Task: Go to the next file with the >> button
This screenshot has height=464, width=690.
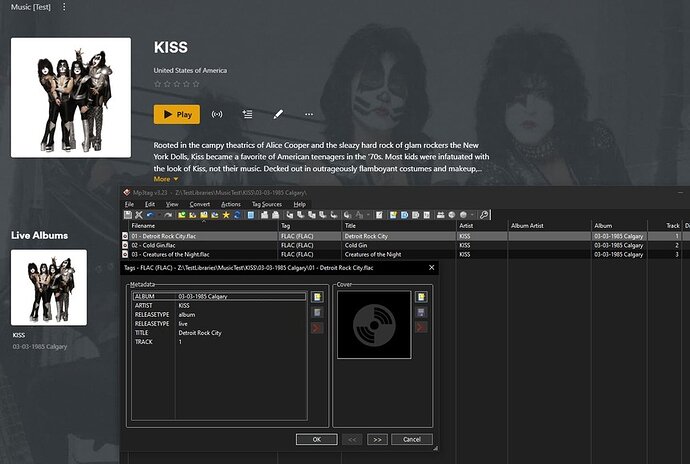Action: 377,439
